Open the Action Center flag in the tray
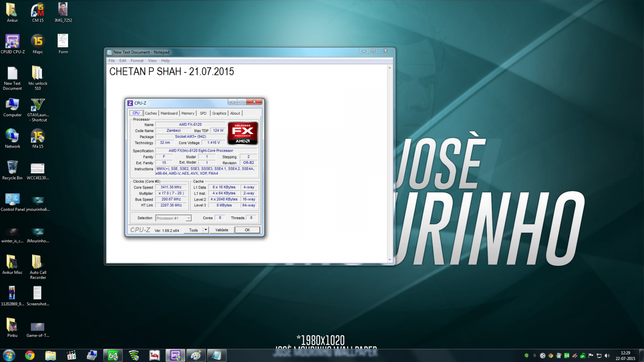 coord(591,356)
